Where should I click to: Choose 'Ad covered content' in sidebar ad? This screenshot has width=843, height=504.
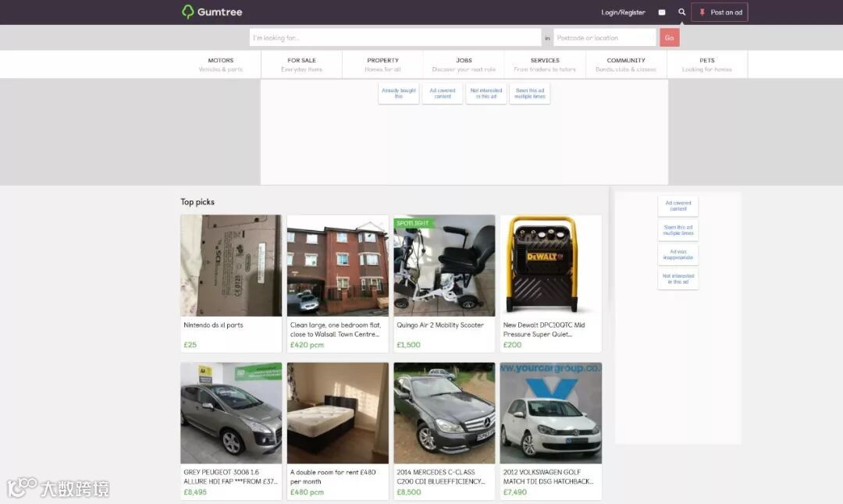coord(678,206)
